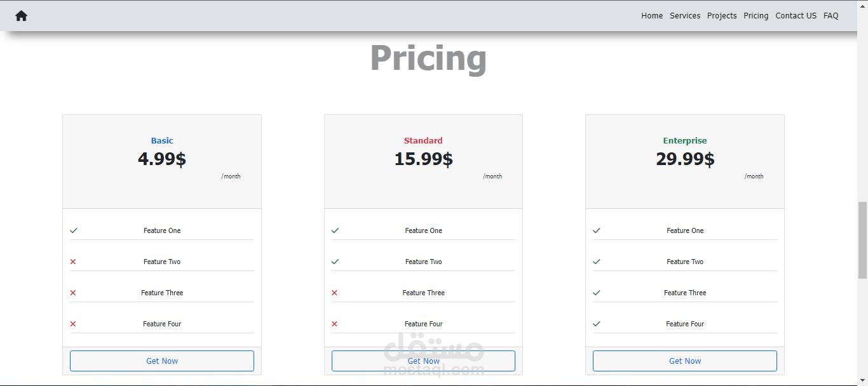The width and height of the screenshot is (868, 386).
Task: Open the Projects nav item
Action: (722, 16)
